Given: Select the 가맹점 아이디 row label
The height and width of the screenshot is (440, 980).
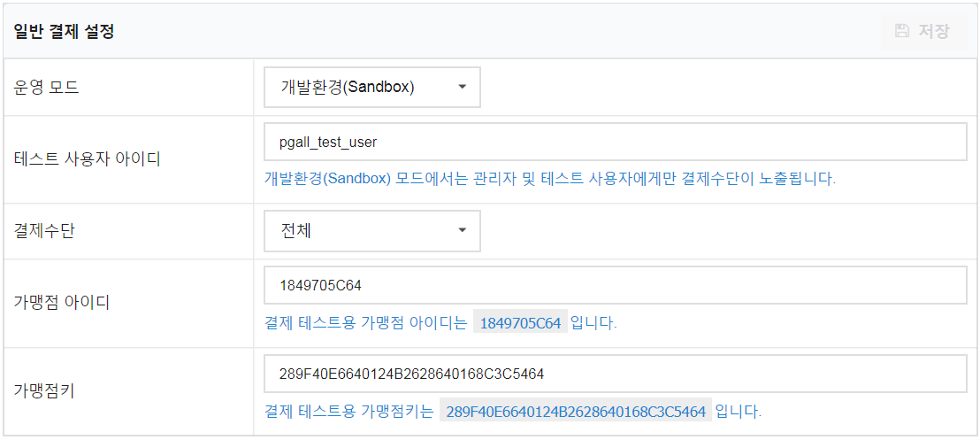Looking at the screenshot, I should [x=62, y=303].
